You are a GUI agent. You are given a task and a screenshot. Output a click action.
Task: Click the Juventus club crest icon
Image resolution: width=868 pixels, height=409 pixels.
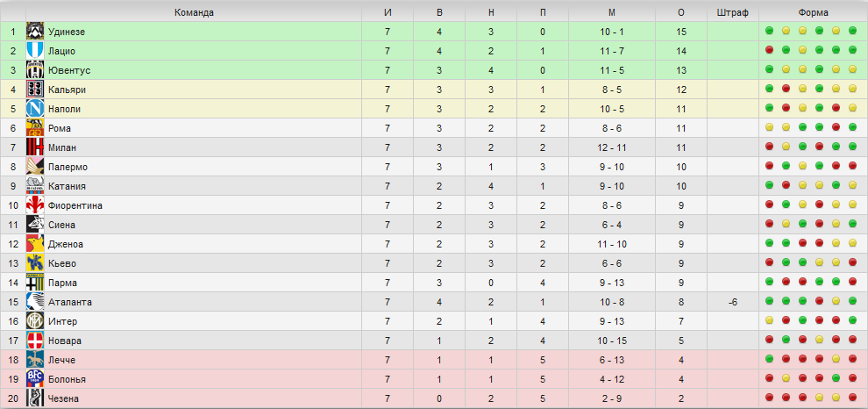(x=35, y=70)
